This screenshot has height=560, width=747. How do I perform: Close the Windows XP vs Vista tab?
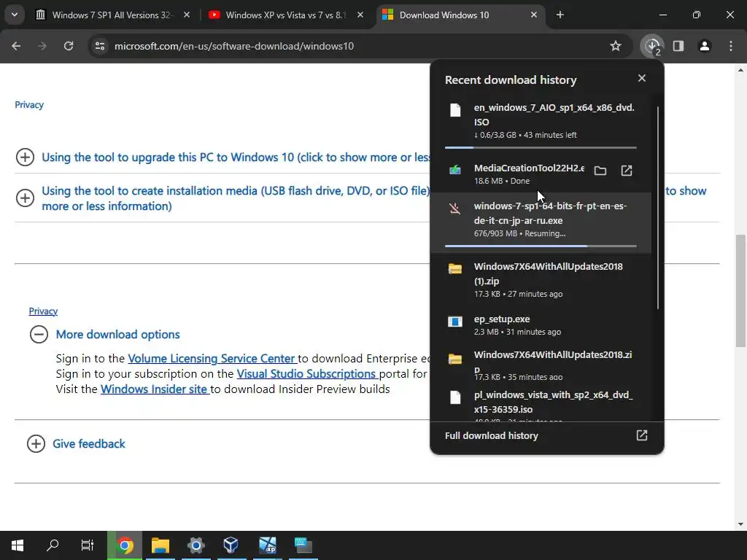pos(360,15)
